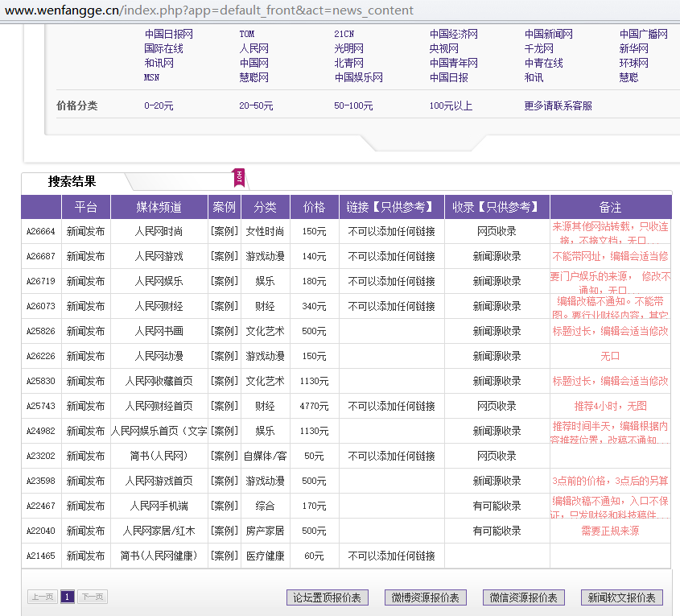680x616 pixels.
Task: Click the HOT ribbon icon beside search results
Action: click(238, 177)
